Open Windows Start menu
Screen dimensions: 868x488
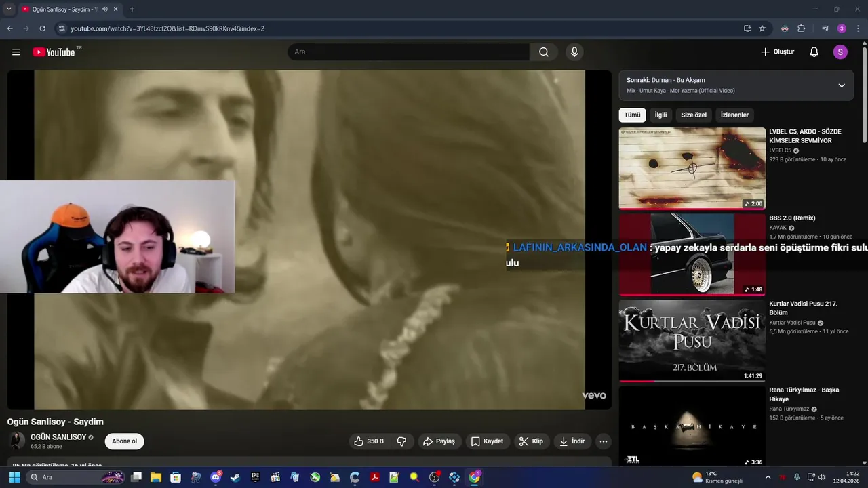[14, 477]
